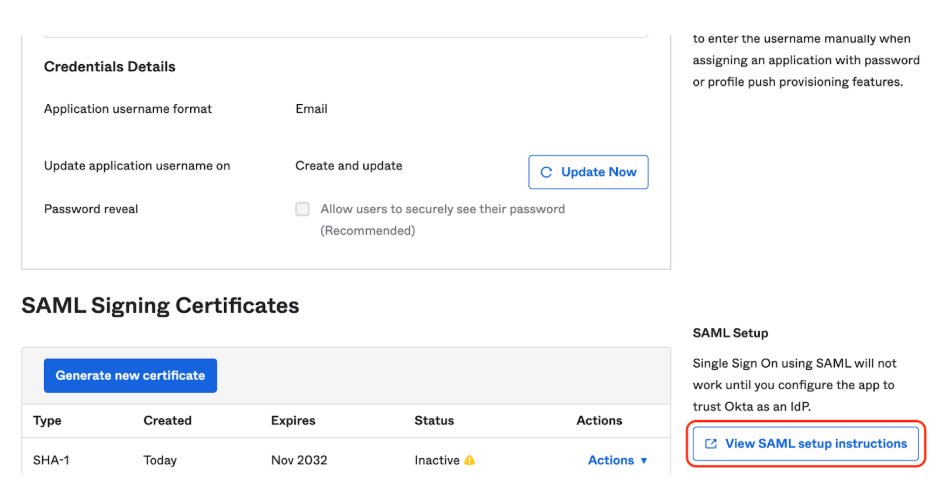Expand the Actions dropdown arrow for SHA-1
The width and height of the screenshot is (952, 482).
click(643, 461)
